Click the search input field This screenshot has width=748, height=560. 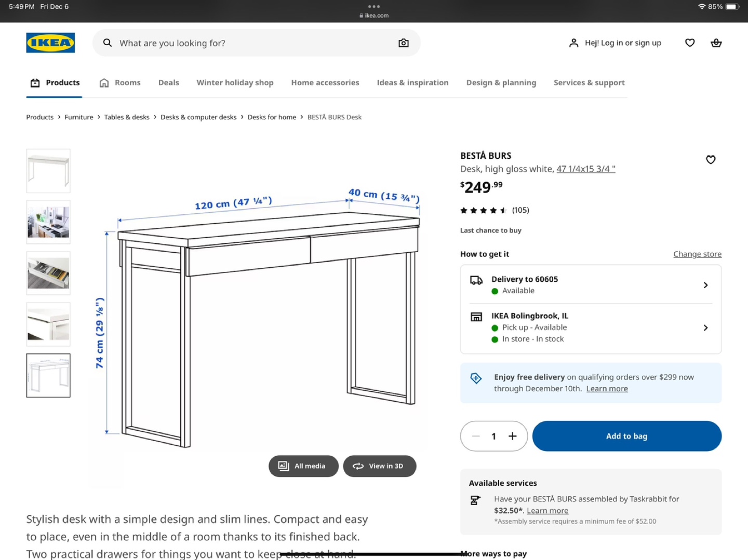point(257,43)
